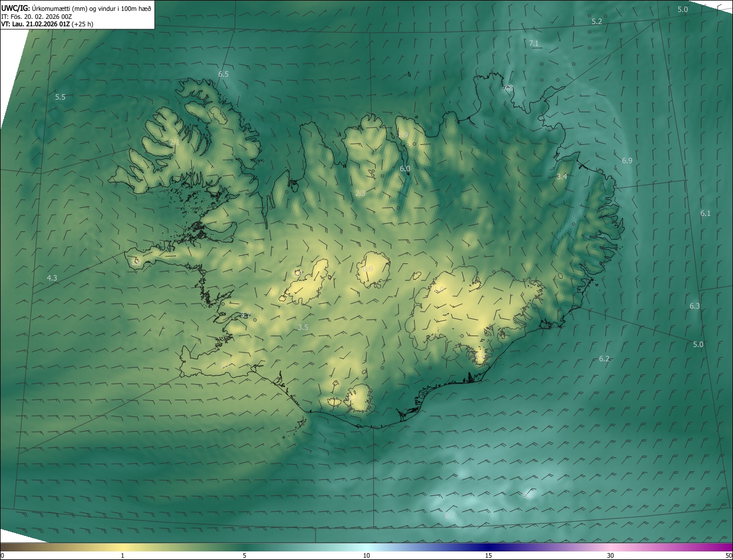This screenshot has height=560, width=733.
Task: Click the 1 tick on the color scale
Action: pos(123,556)
